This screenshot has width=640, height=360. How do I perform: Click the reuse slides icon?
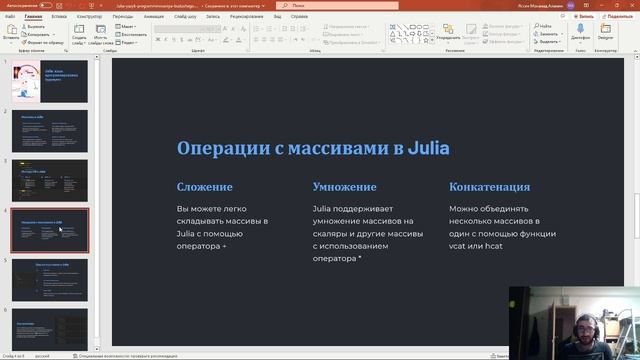pyautogui.click(x=100, y=29)
